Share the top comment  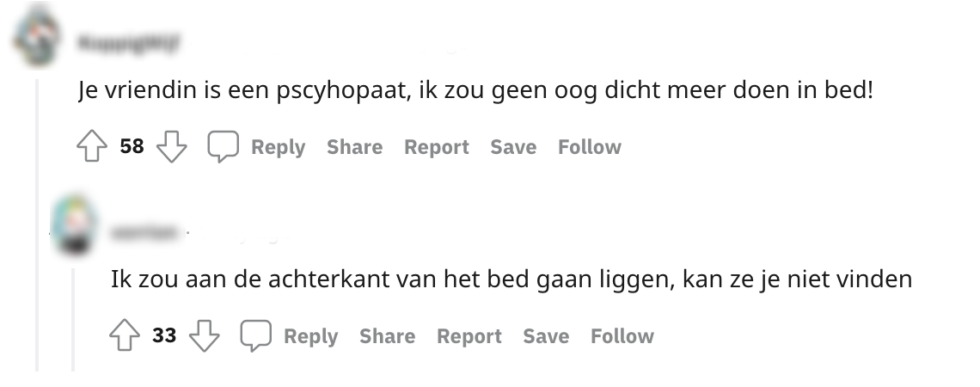coord(354,147)
